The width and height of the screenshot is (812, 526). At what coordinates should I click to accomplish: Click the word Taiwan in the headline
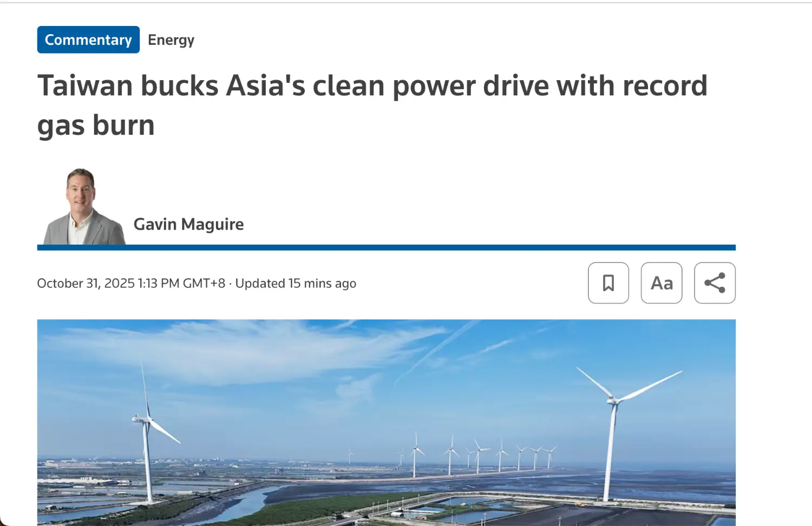pos(85,86)
